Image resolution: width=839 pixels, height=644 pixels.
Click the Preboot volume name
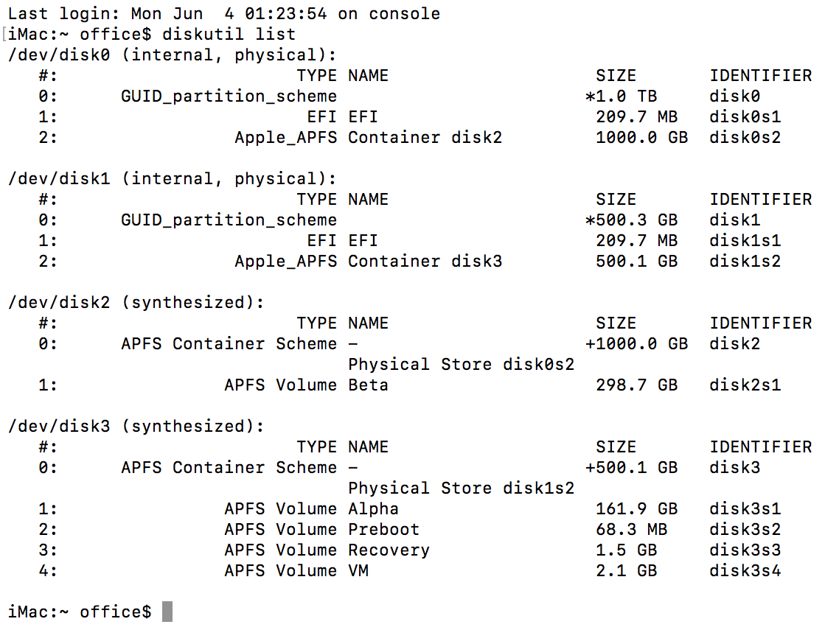pos(383,530)
